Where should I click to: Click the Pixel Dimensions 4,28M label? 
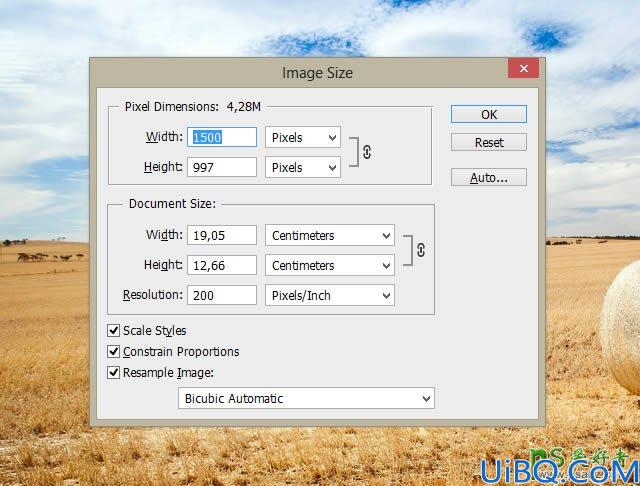coord(193,107)
